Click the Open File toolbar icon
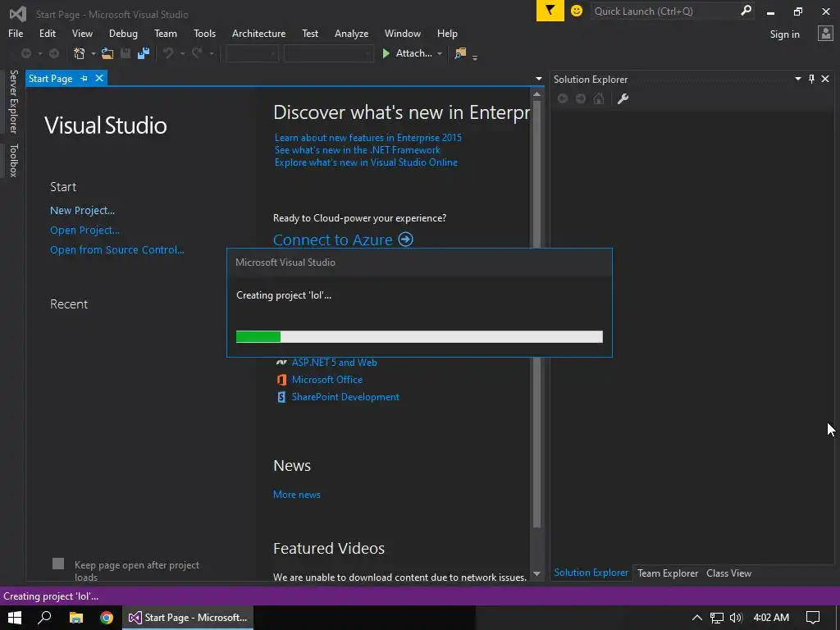The image size is (840, 630). coord(107,53)
